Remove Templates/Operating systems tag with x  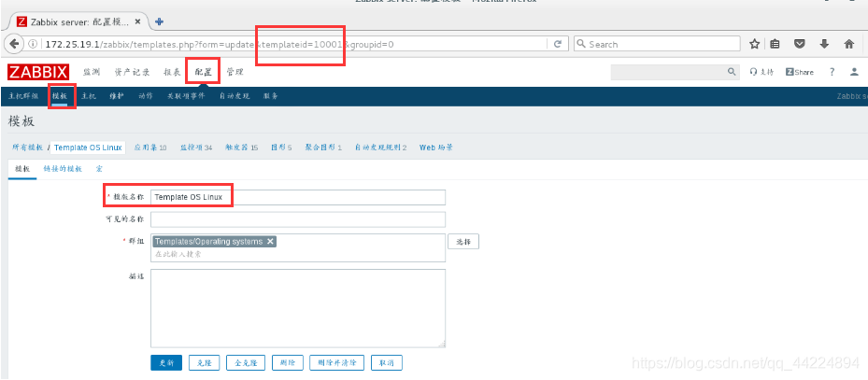coord(270,242)
